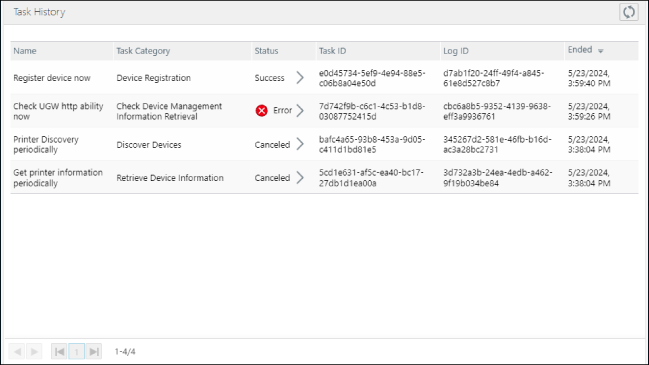Viewport: 649px width, 365px height.
Task: Select the Register device now row name
Action: pyautogui.click(x=52, y=78)
